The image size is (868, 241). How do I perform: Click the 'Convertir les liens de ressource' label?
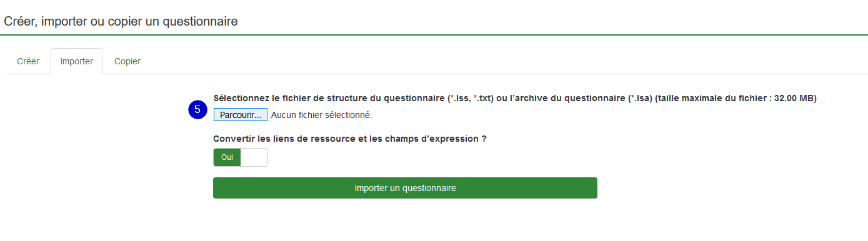(350, 139)
